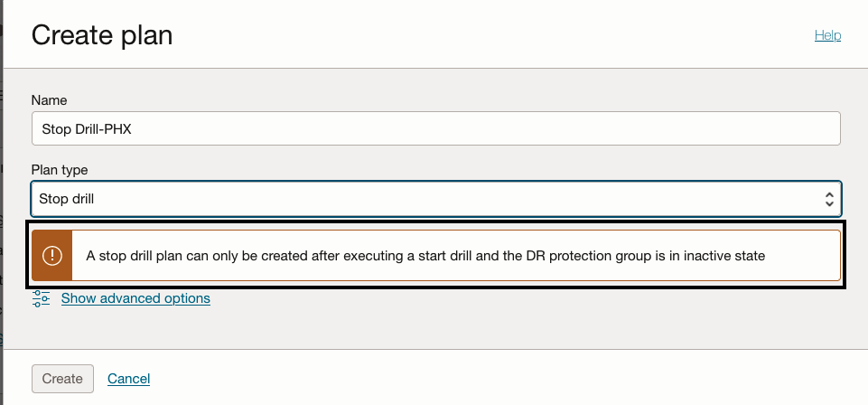Focus the Name input field
Viewport: 868px width, 405px height.
pos(435,128)
